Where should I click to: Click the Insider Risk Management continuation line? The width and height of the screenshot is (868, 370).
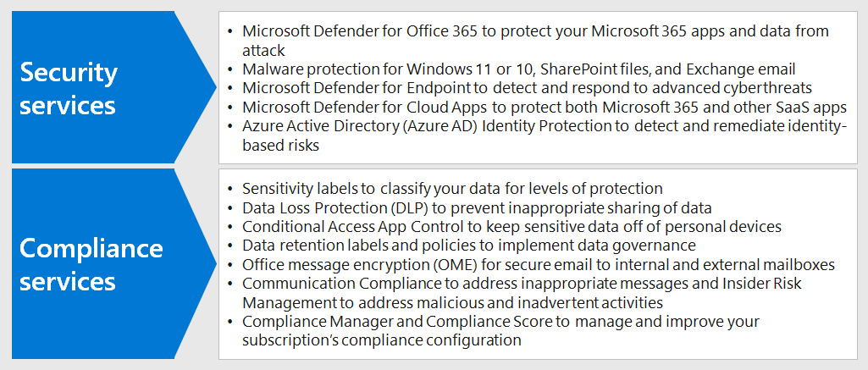[x=453, y=302]
